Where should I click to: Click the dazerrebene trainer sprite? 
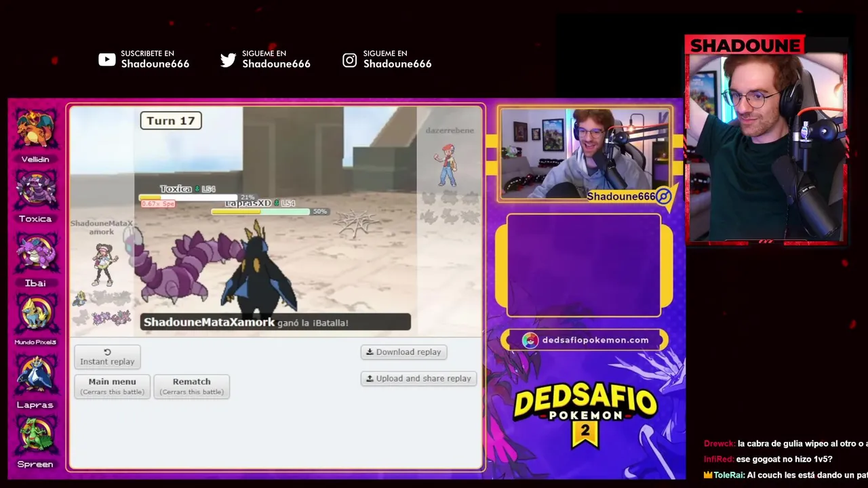(447, 165)
